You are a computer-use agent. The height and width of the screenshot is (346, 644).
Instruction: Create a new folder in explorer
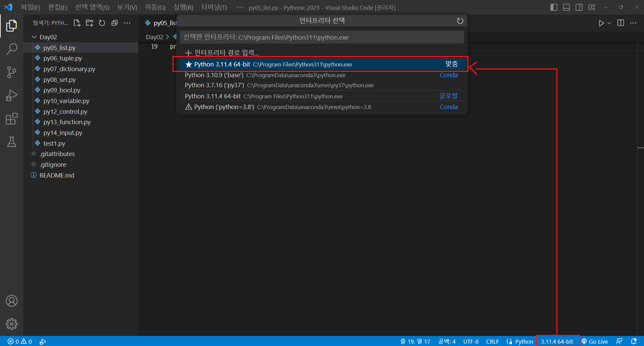click(x=90, y=23)
